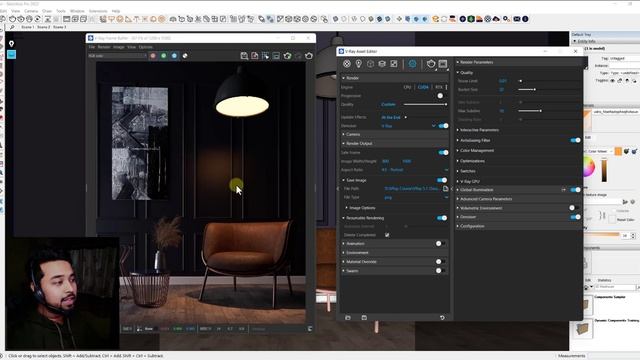Open the File menu in Frame Buffer
This screenshot has height=360, width=640.
92,47
